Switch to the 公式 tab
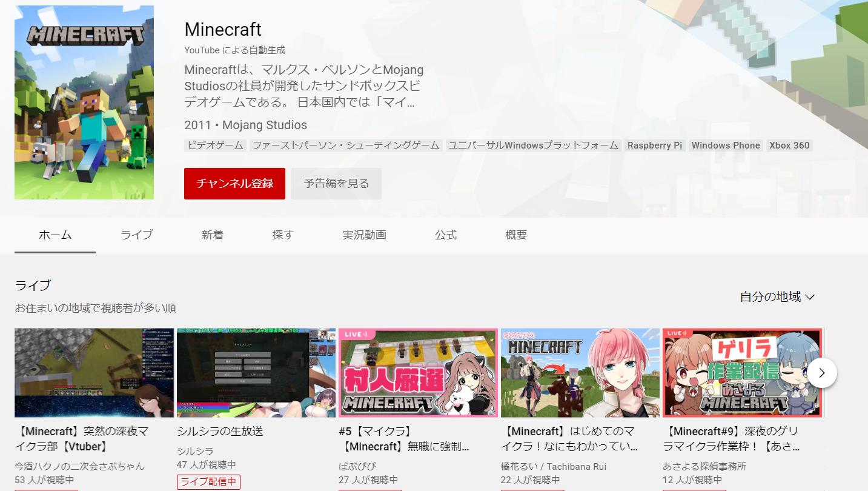This screenshot has width=868, height=491. click(446, 235)
